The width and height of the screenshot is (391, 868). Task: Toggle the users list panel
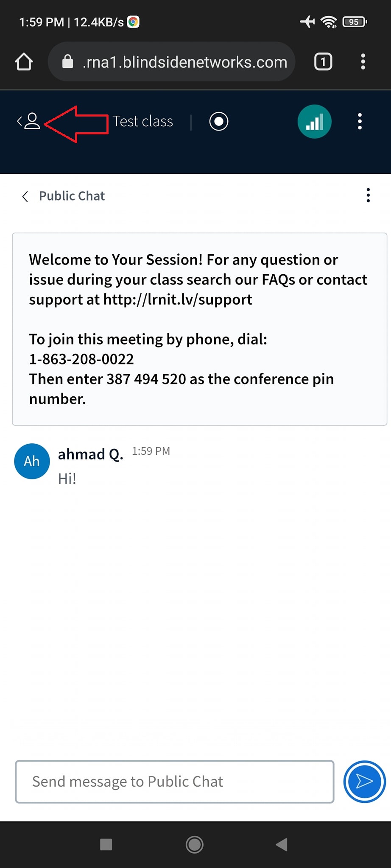[29, 121]
